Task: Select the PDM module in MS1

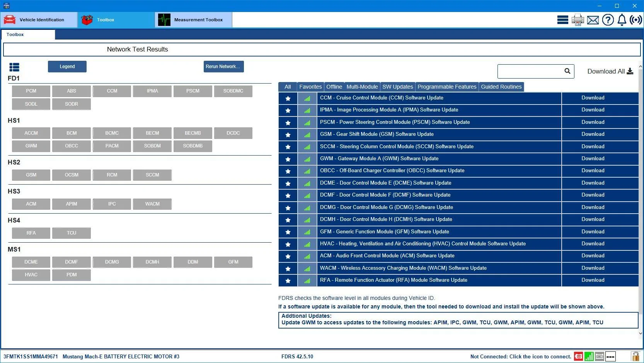Action: [x=72, y=275]
